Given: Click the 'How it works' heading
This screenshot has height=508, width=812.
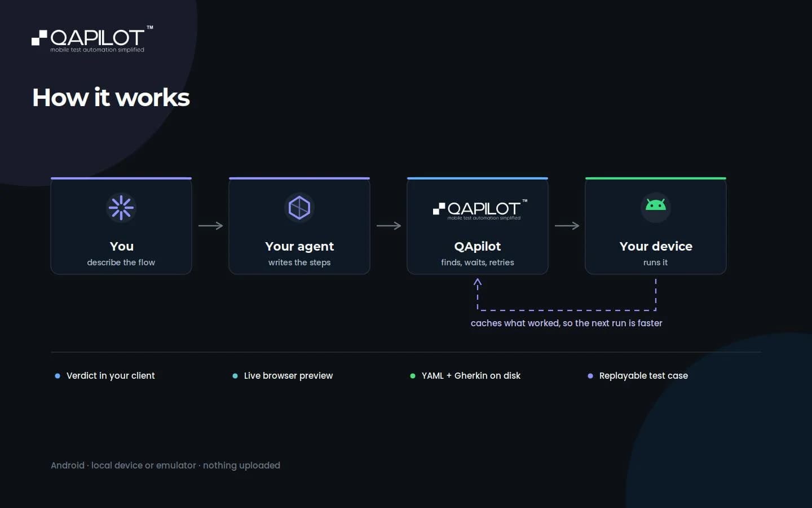Looking at the screenshot, I should pyautogui.click(x=111, y=98).
